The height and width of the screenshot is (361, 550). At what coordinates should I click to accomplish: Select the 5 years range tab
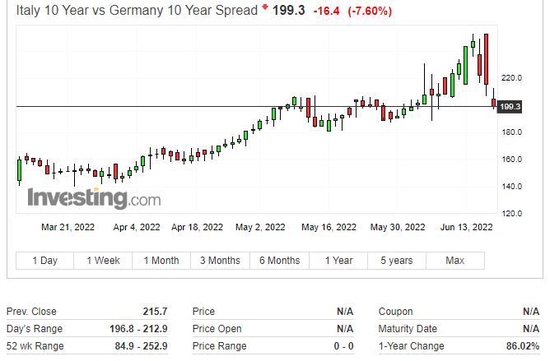[x=397, y=260]
